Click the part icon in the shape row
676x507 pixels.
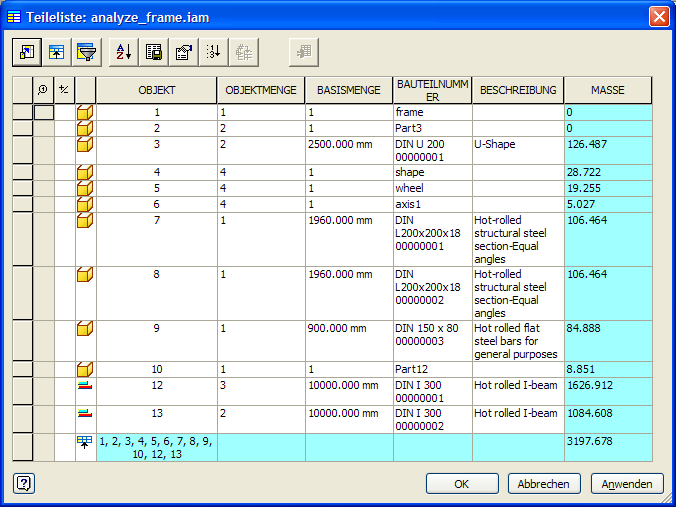pos(85,172)
